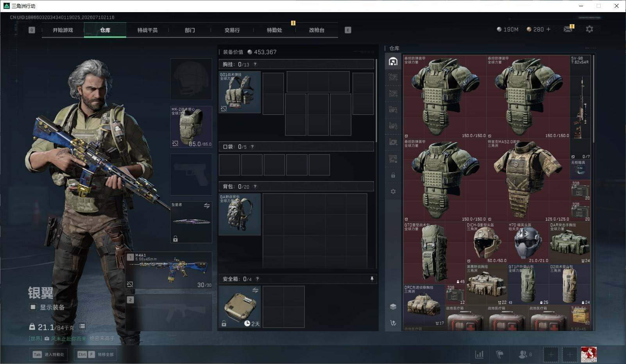Open the player avatar thumbnail
The image size is (626, 364).
588,355
